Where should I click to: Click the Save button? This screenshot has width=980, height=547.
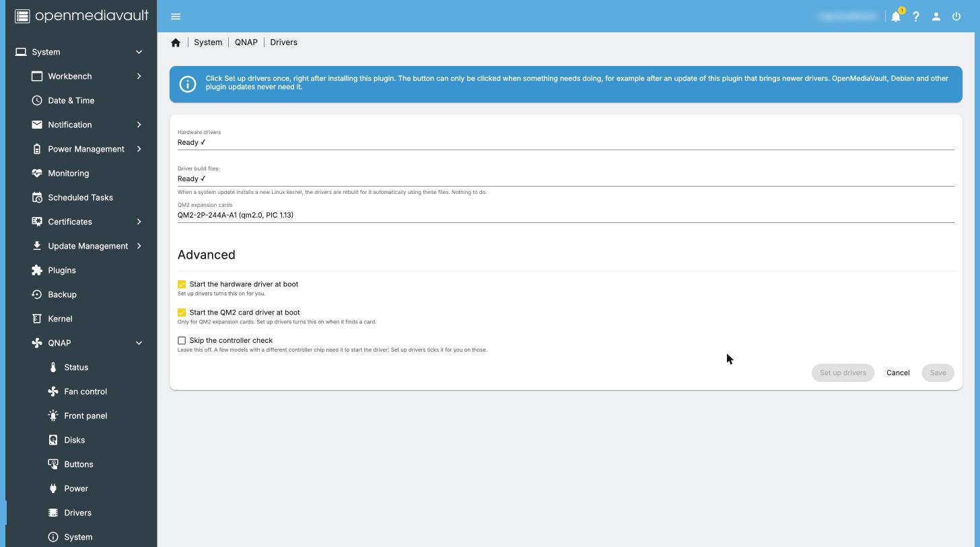(938, 373)
